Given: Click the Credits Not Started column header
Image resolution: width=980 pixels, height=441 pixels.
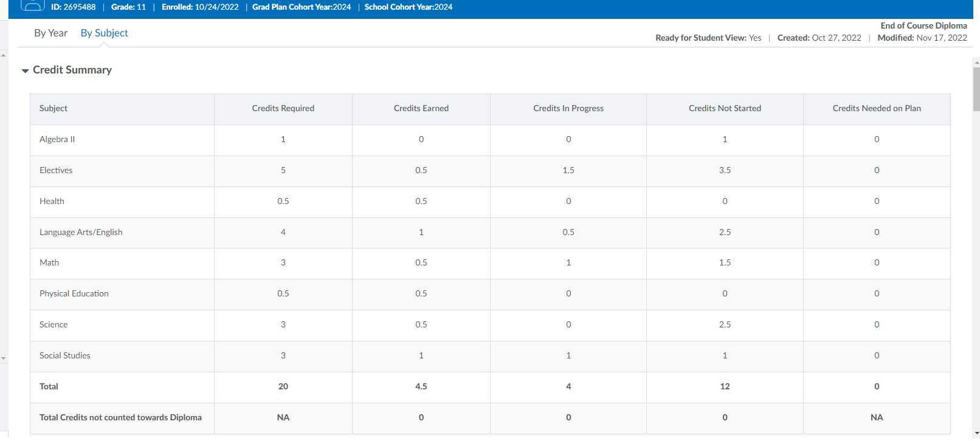Looking at the screenshot, I should (x=724, y=108).
